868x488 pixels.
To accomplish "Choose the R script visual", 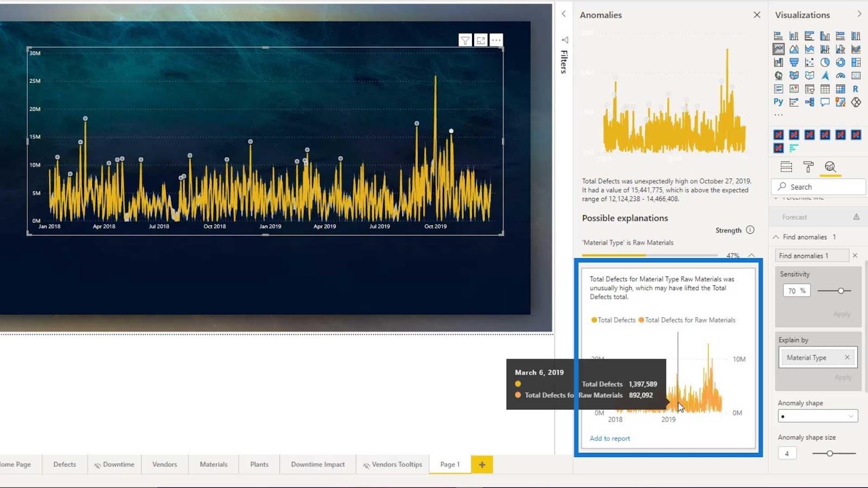I will click(856, 89).
